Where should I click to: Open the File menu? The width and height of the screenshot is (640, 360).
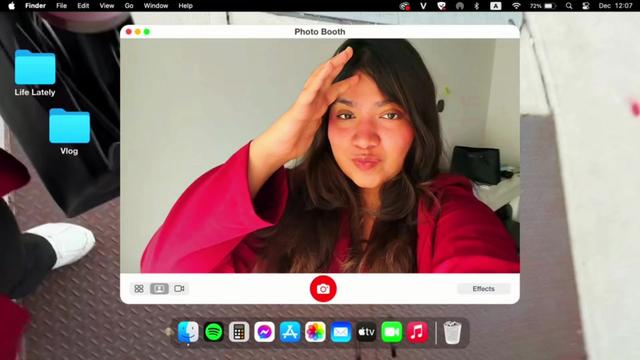click(x=62, y=6)
